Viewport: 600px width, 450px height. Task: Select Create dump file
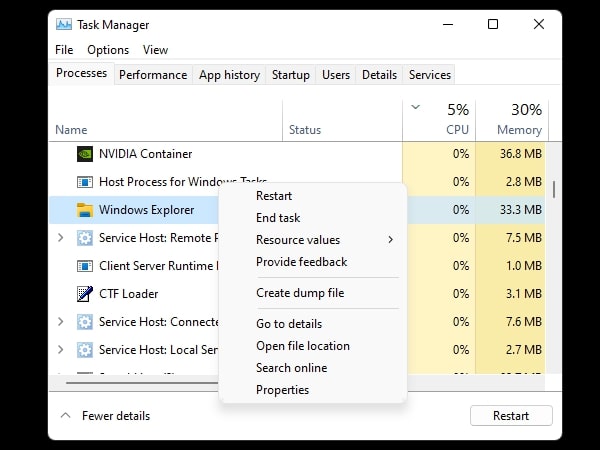pos(300,293)
